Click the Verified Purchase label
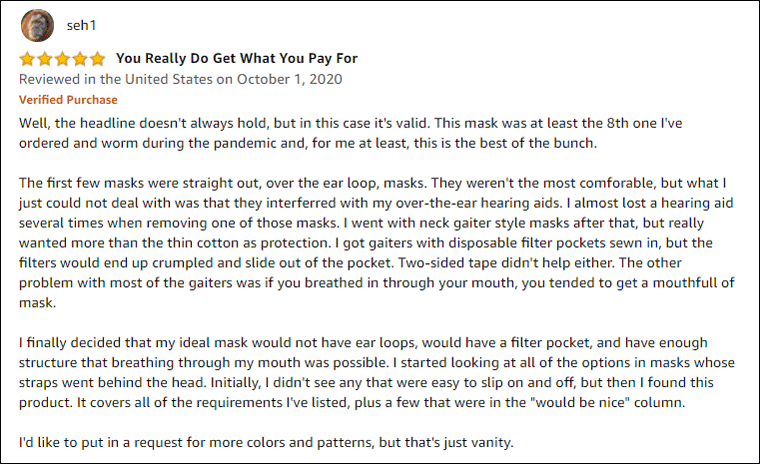The image size is (760, 464). pos(68,100)
